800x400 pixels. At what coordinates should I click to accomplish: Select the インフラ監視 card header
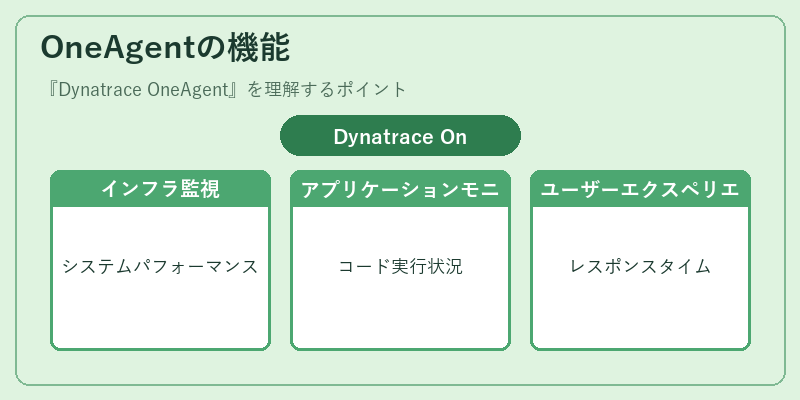point(160,189)
